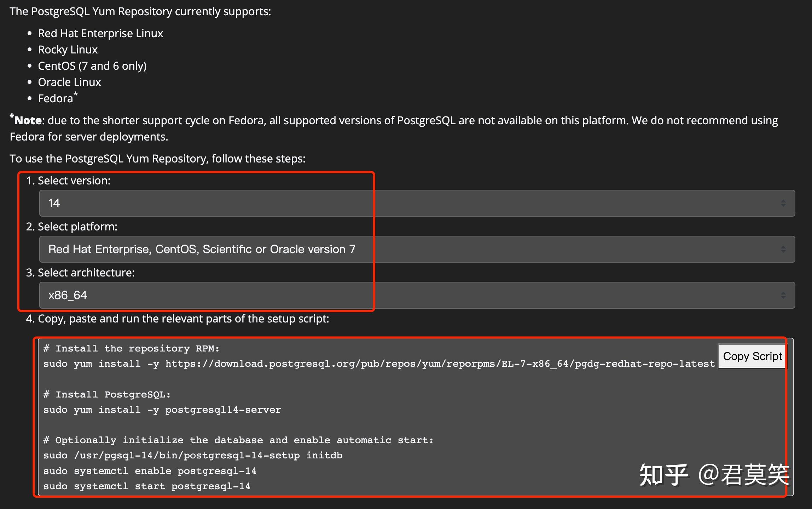Click the Select version label

(69, 180)
